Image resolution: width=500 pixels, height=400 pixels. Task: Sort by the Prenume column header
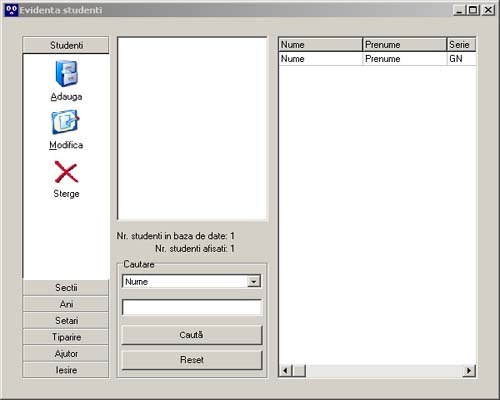click(404, 45)
